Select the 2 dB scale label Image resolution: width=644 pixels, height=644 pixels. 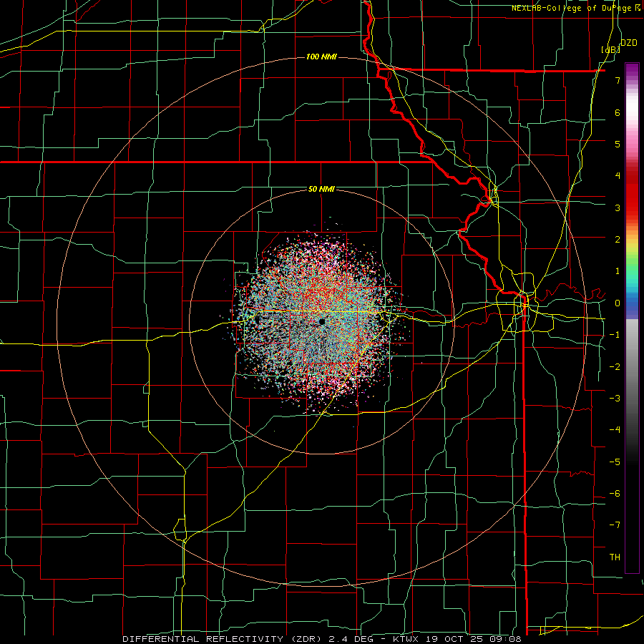[618, 240]
